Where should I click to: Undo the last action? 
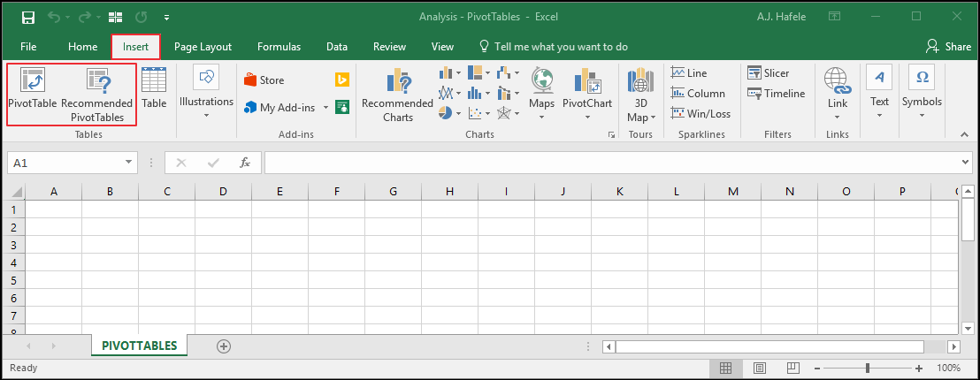pyautogui.click(x=54, y=16)
